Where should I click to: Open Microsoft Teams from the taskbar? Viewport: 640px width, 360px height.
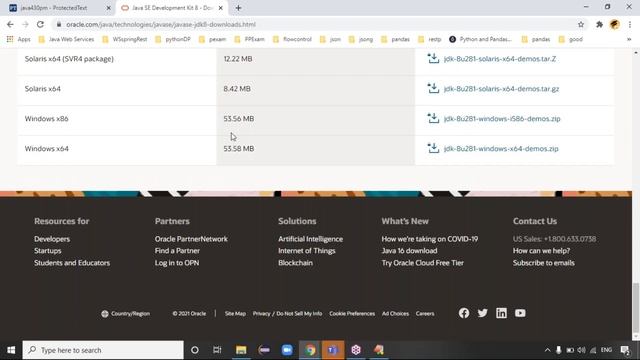point(333,350)
